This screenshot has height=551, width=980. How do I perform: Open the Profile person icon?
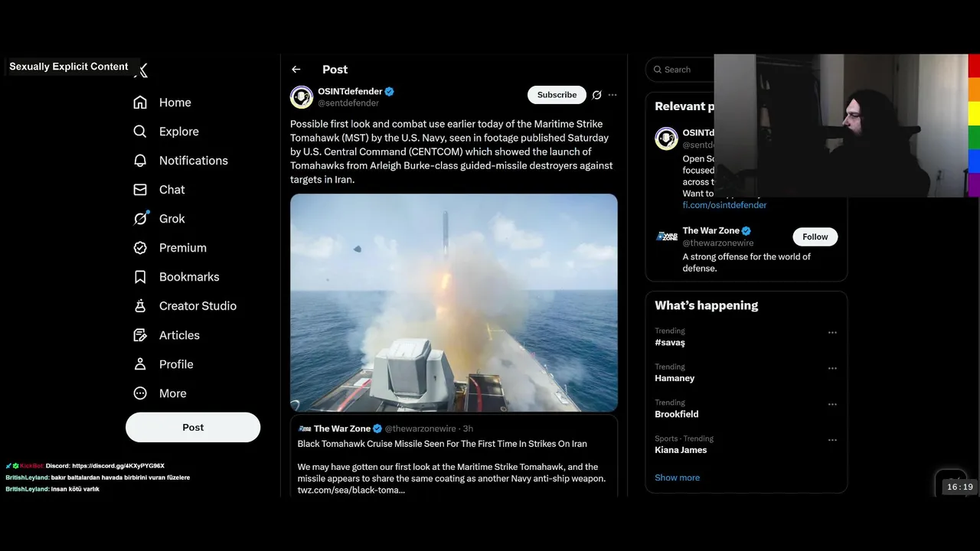140,364
